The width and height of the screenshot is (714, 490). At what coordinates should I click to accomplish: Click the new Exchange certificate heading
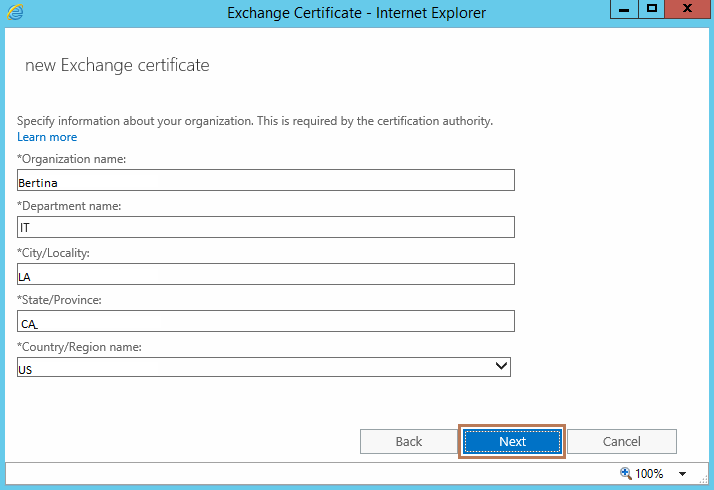click(x=117, y=66)
